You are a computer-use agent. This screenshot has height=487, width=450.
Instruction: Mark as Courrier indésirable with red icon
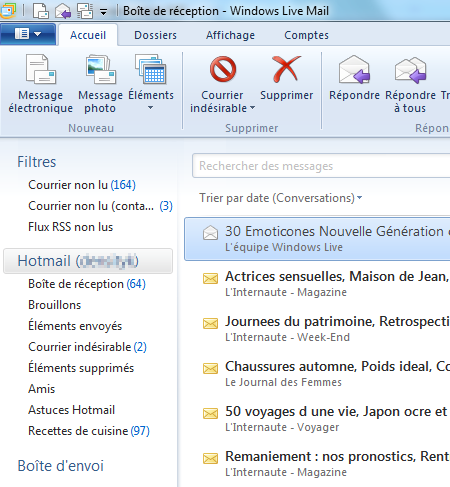click(223, 69)
